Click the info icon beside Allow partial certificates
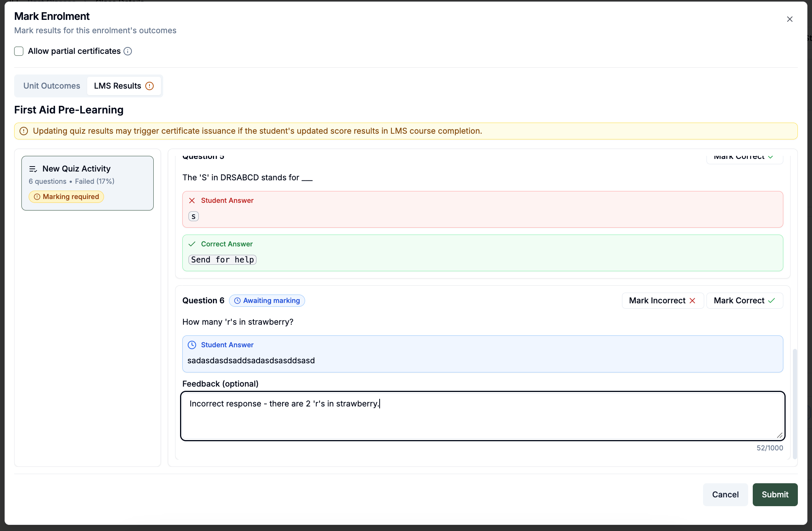 tap(128, 51)
